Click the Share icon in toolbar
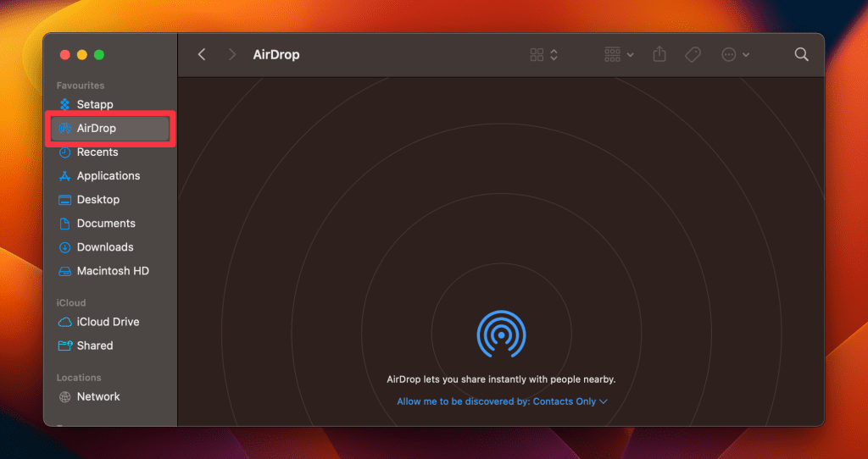Screen dimensions: 868x459 [659, 54]
